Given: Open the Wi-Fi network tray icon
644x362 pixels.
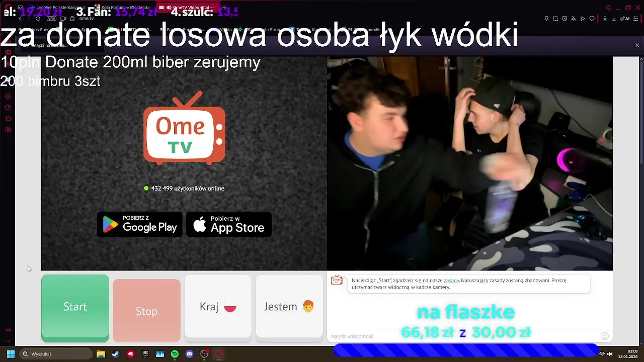Looking at the screenshot, I should click(602, 354).
